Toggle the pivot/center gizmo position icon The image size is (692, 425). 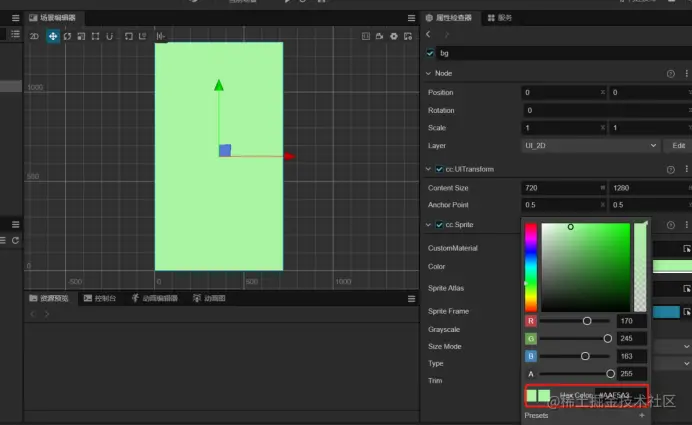click(x=128, y=36)
